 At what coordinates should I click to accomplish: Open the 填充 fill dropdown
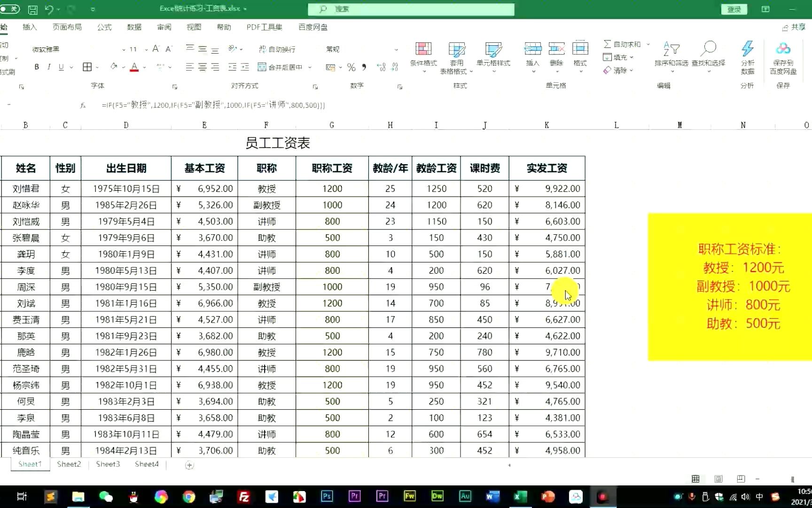tap(618, 57)
